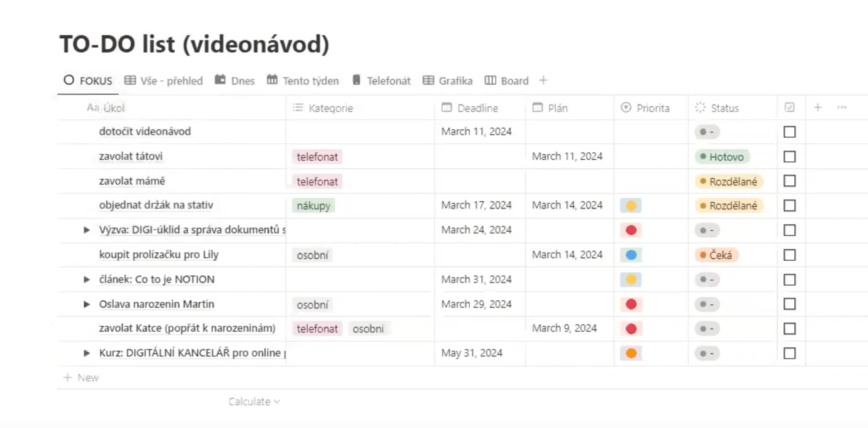The height and width of the screenshot is (428, 868).
Task: Click the Priorita column header icon
Action: click(626, 108)
